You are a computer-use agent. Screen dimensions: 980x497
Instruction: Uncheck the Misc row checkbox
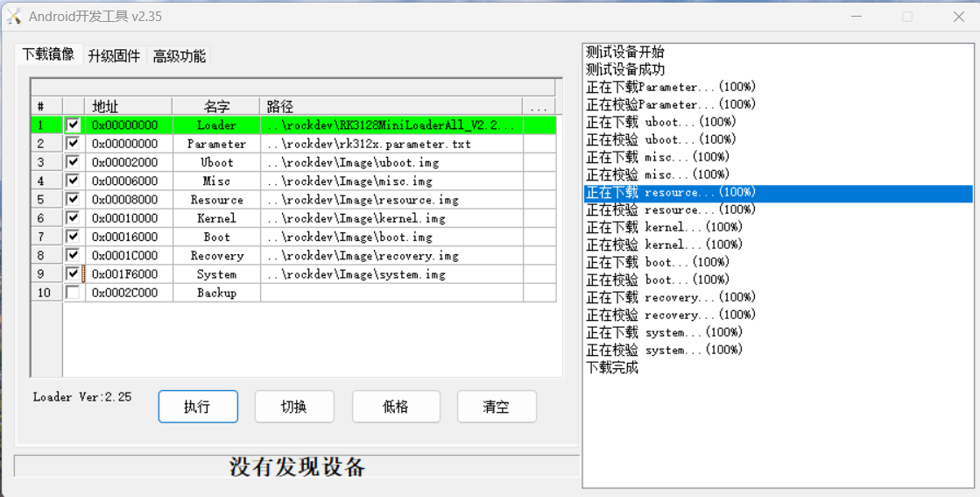73,181
